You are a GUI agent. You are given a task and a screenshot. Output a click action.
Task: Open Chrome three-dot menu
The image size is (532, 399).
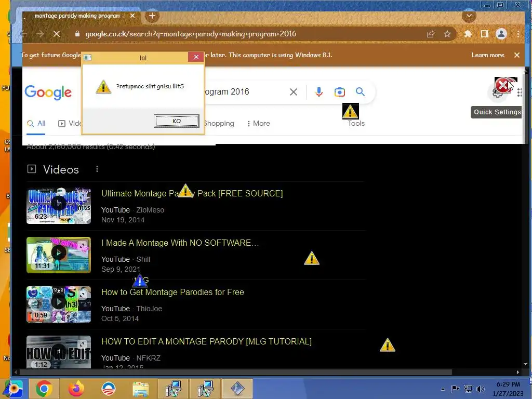518,34
